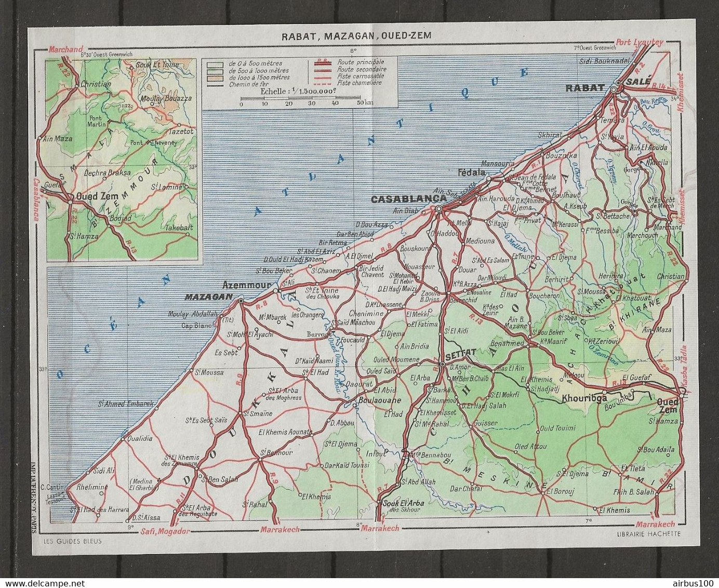Select the "Route principale" legend entry
The height and width of the screenshot is (588, 719).
(x=361, y=62)
